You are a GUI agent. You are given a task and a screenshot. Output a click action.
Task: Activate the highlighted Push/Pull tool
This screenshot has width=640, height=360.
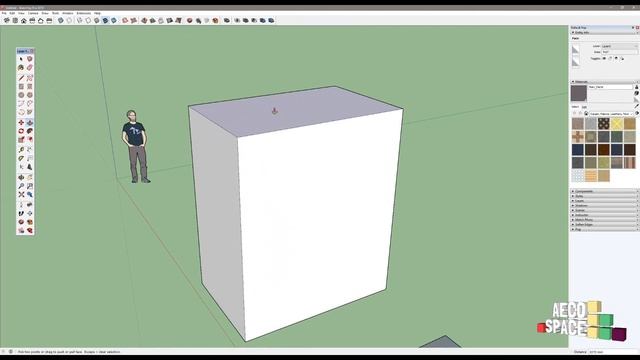[x=30, y=122]
